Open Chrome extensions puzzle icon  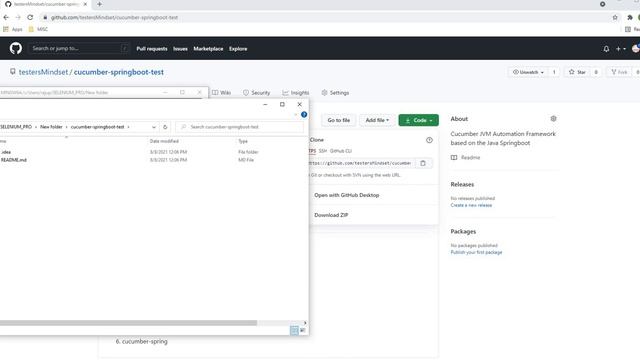point(630,18)
